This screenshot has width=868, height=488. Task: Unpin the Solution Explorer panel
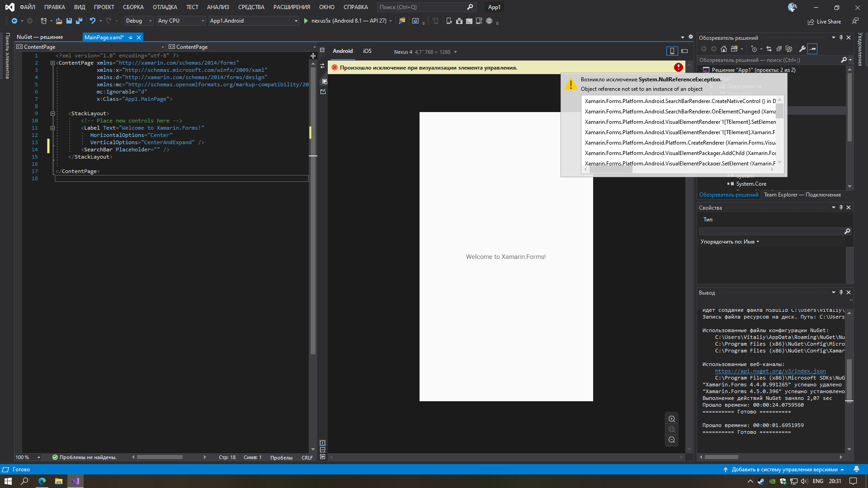pyautogui.click(x=840, y=38)
